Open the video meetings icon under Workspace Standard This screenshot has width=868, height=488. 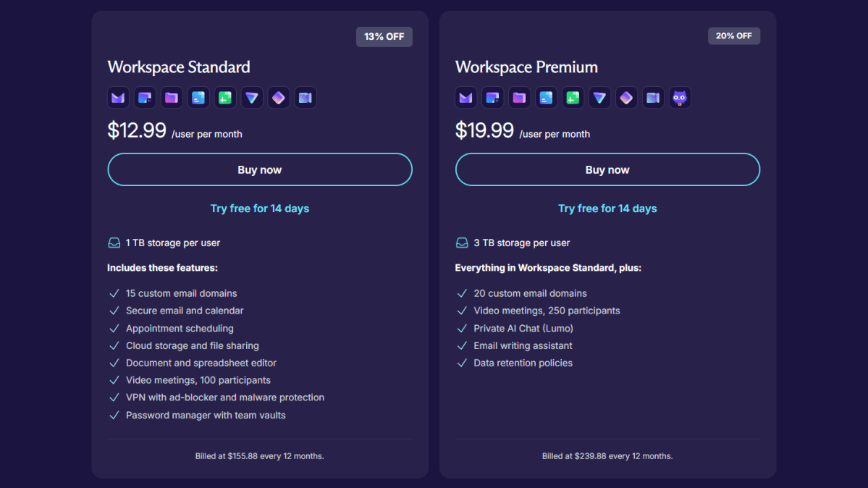(x=306, y=97)
